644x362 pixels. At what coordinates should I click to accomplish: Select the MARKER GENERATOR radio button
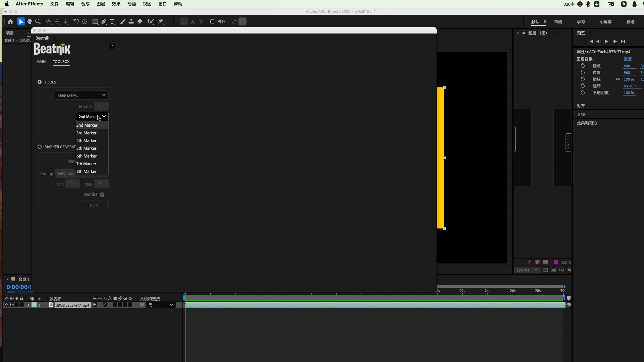click(x=40, y=147)
